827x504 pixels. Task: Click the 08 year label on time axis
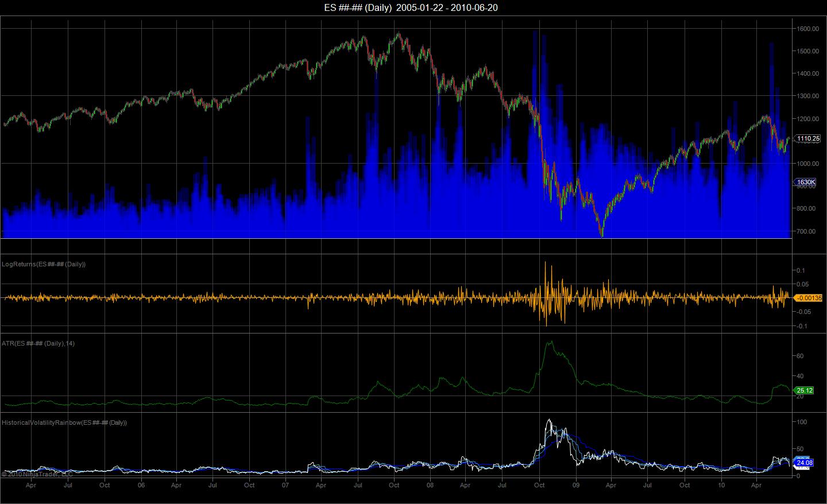pos(430,485)
